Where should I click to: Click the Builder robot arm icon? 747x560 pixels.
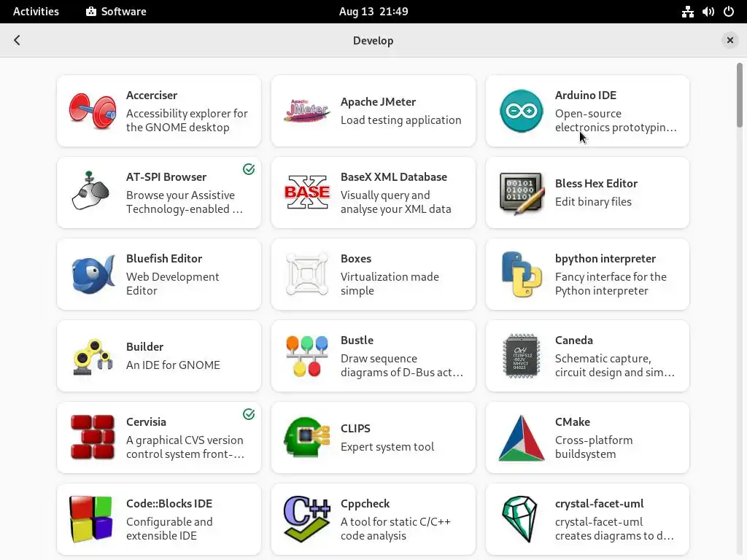(93, 357)
